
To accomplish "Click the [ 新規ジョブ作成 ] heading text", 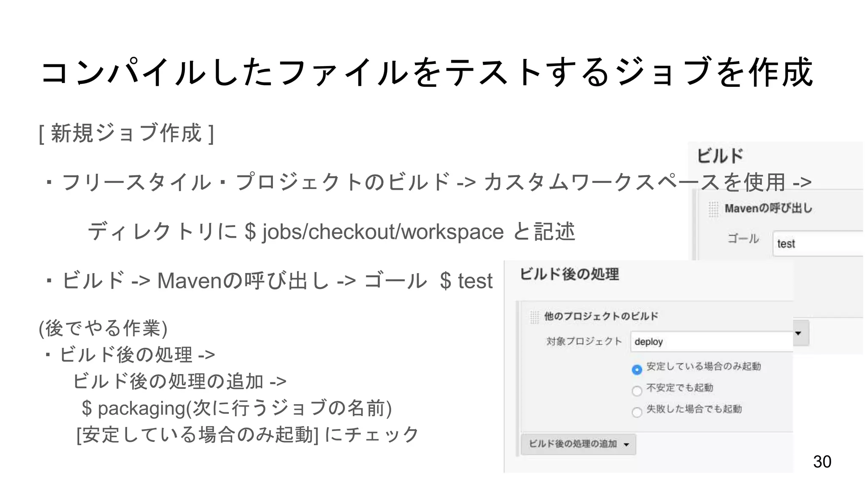I will 126,133.
